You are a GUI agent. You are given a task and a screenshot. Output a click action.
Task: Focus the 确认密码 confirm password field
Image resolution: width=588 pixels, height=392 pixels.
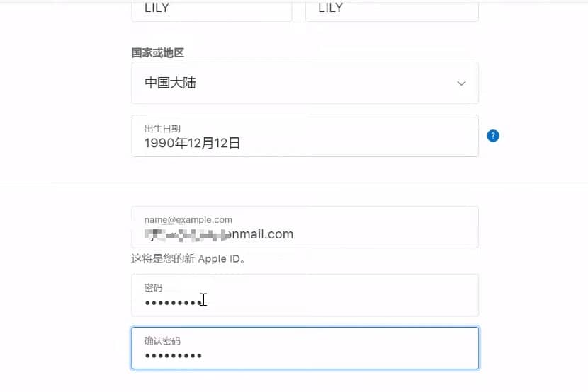click(x=305, y=348)
